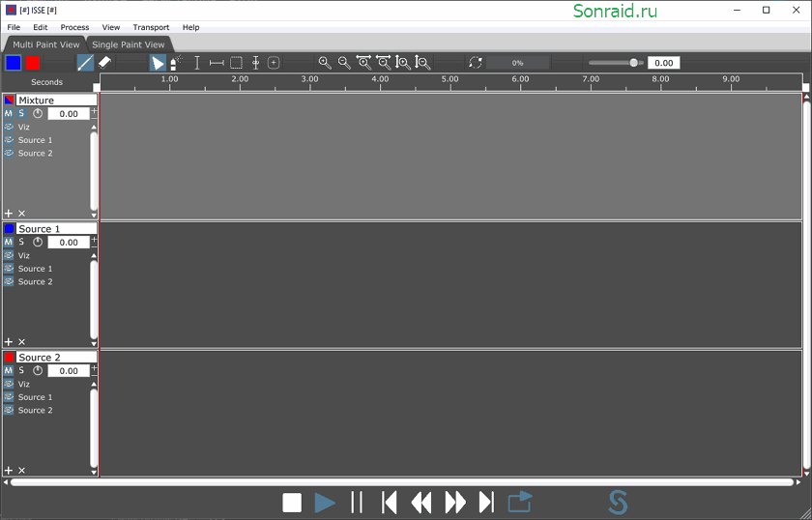Select the vertical I-beam selection tool

[197, 63]
